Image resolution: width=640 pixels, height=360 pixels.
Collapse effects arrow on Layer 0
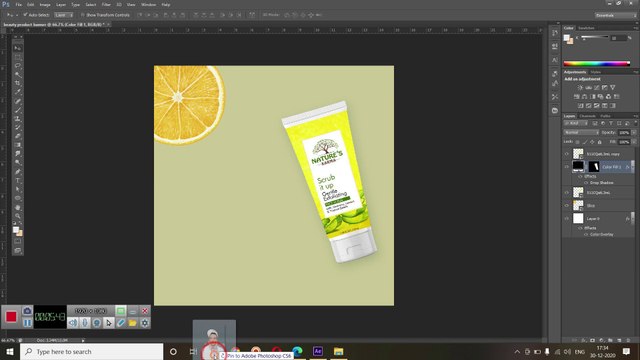[633, 218]
